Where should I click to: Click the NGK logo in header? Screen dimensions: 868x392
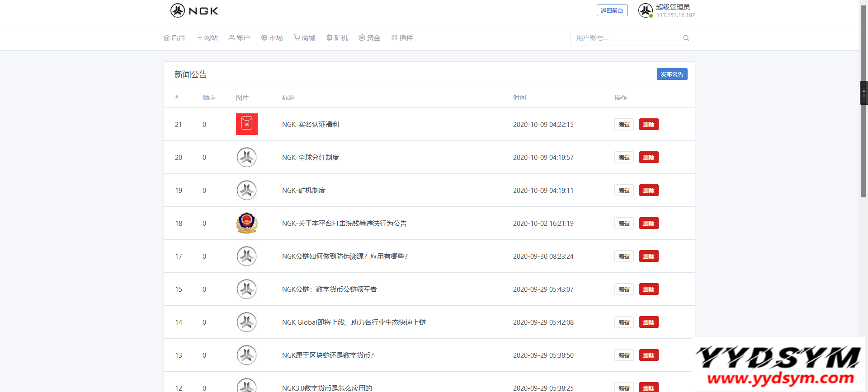coord(194,10)
